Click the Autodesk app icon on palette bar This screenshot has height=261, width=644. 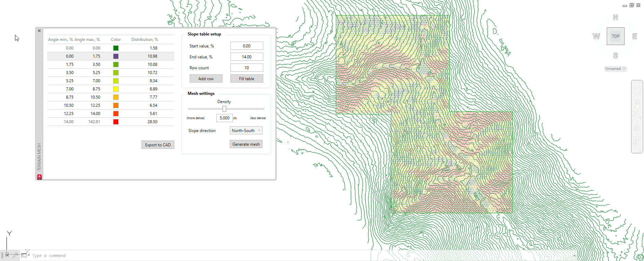pos(39,177)
